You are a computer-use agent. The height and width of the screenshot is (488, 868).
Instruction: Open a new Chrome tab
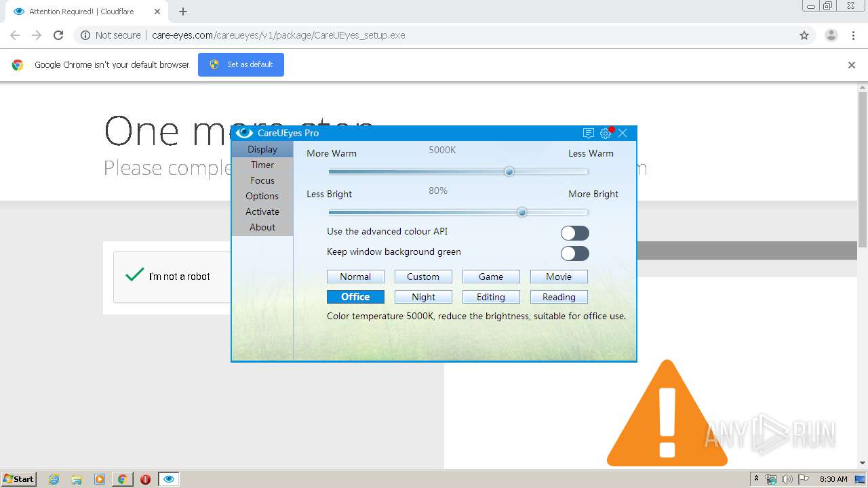click(x=183, y=12)
